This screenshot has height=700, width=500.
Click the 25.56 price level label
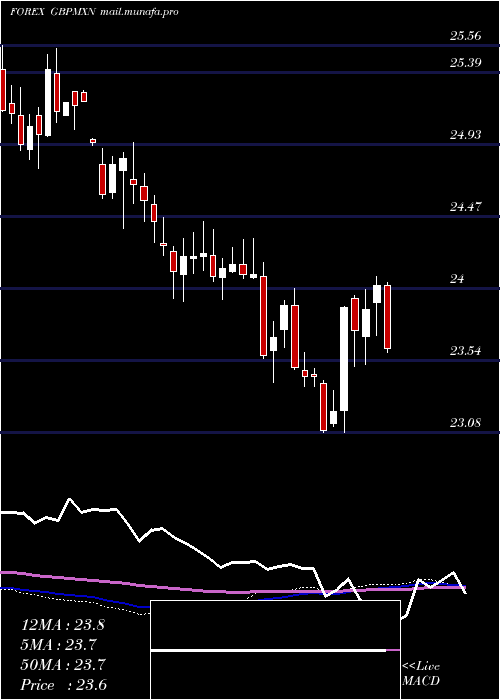(x=466, y=36)
